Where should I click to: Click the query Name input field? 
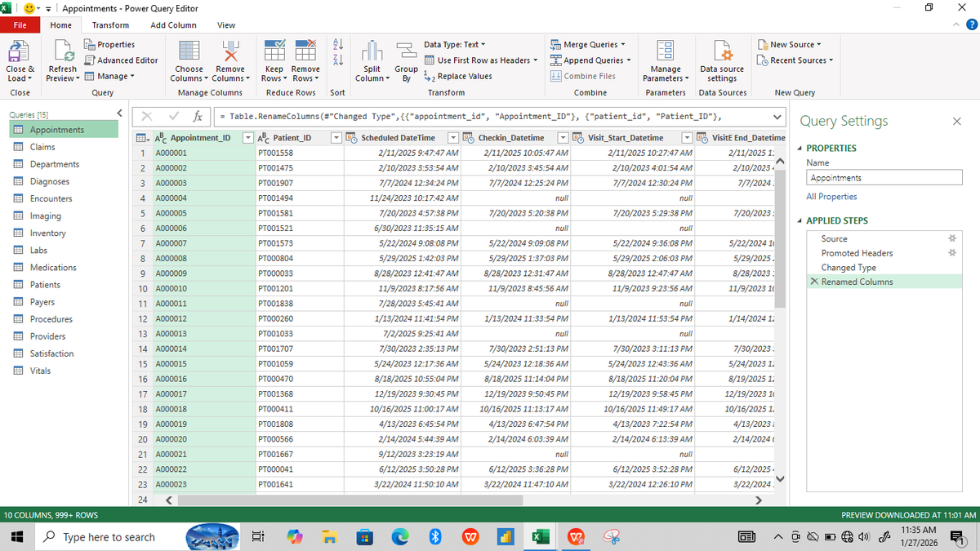click(884, 178)
